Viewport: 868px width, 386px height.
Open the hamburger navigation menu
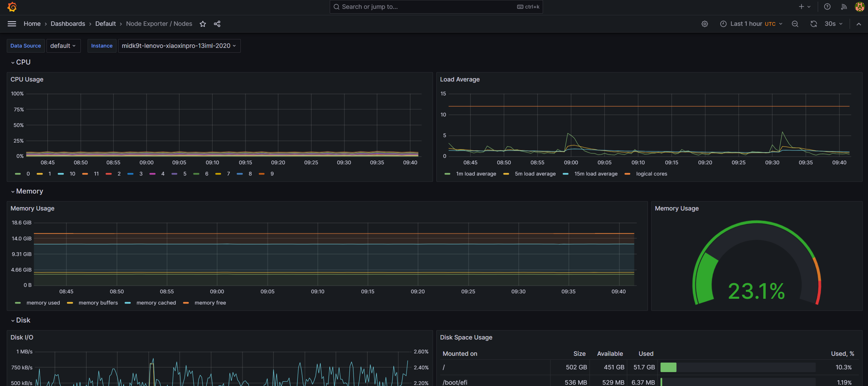(12, 24)
